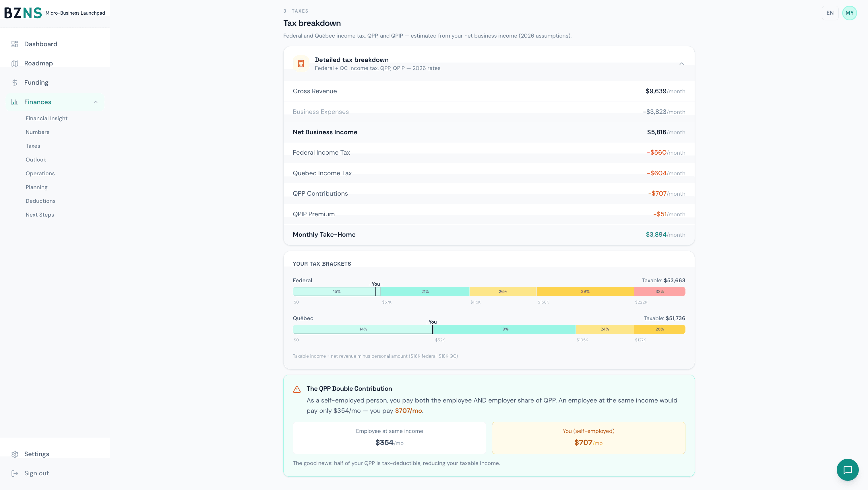Select the Roadmap map icon
868x490 pixels.
point(15,63)
